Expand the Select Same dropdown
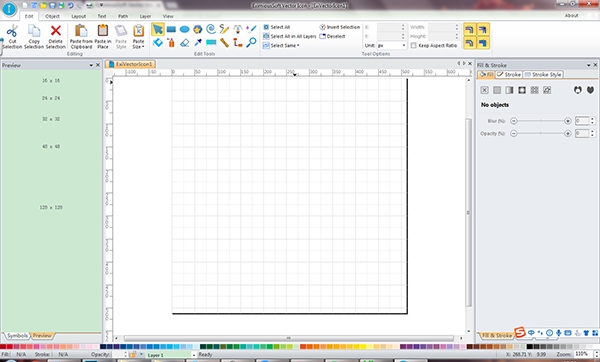 (x=281, y=46)
